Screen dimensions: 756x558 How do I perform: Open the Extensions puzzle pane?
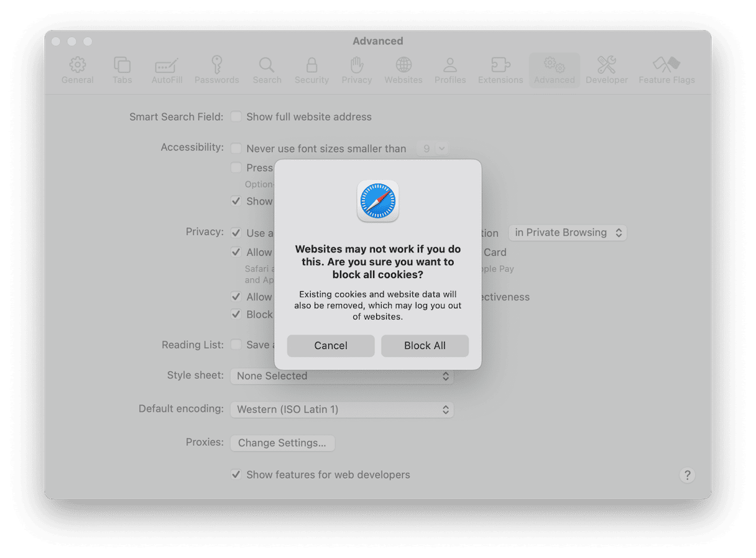pyautogui.click(x=500, y=70)
